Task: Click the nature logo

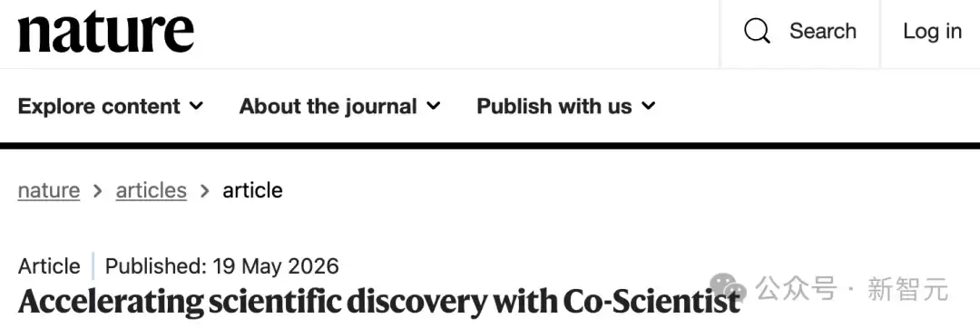Action: click(x=105, y=33)
